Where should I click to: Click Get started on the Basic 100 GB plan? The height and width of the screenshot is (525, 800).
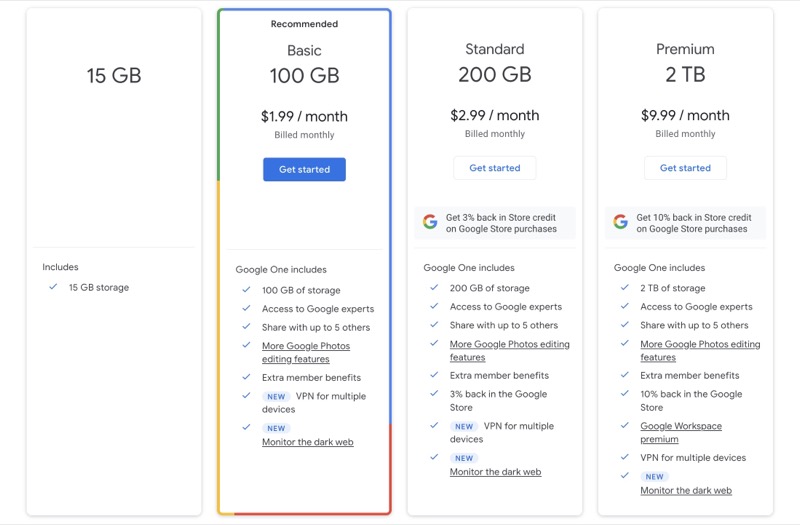(x=304, y=169)
